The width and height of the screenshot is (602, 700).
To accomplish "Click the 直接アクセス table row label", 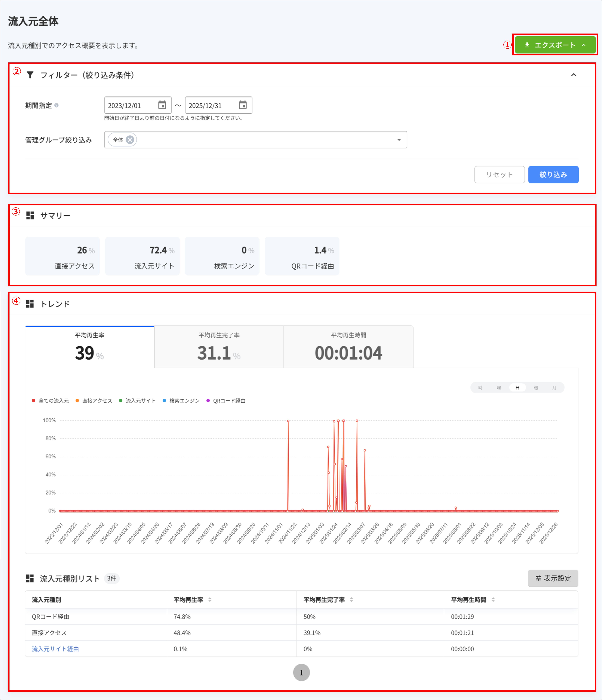I will (x=49, y=633).
